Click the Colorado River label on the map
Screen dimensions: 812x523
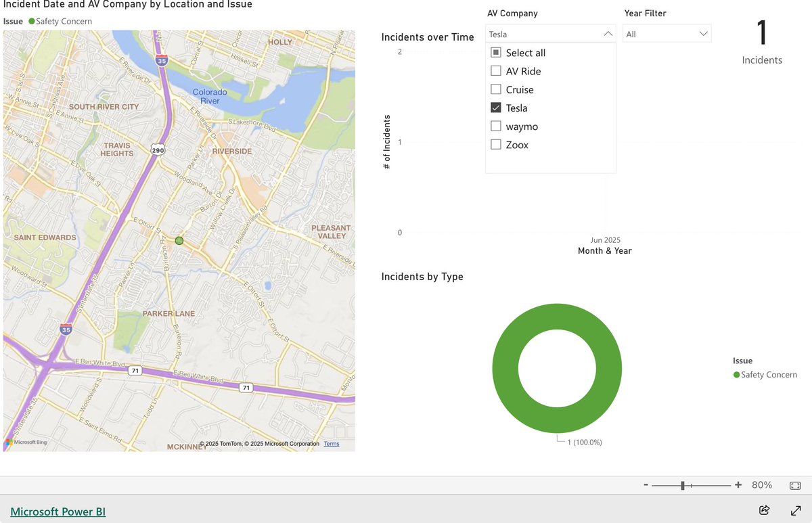tap(210, 96)
